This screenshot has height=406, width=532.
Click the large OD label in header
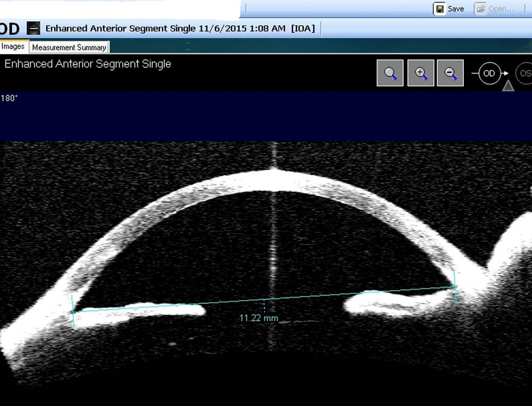pyautogui.click(x=10, y=29)
